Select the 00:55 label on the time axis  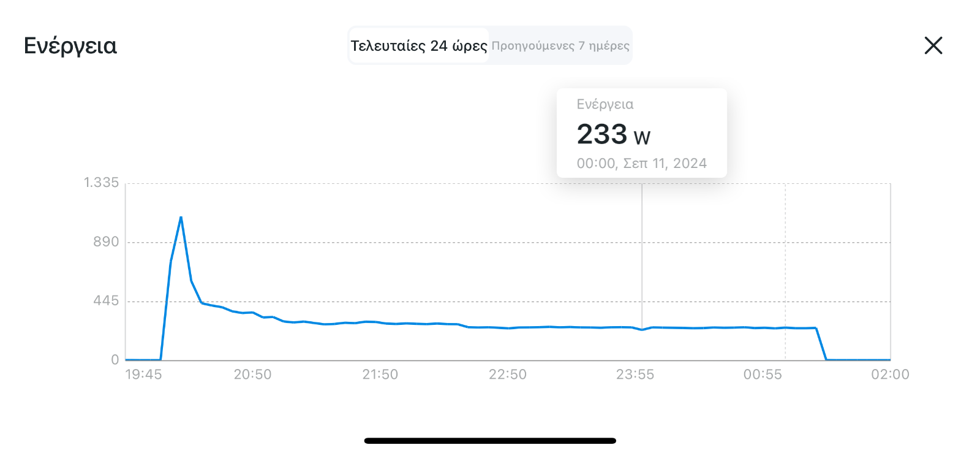(763, 375)
